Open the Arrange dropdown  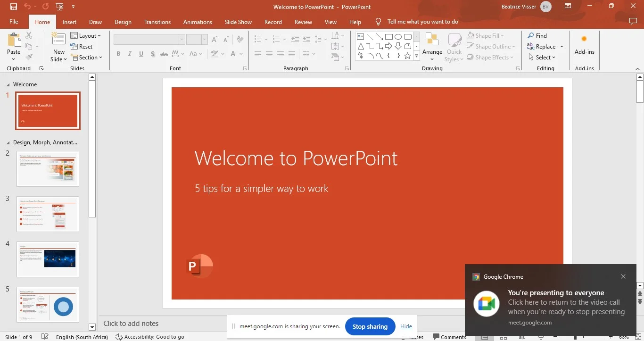coord(432,47)
